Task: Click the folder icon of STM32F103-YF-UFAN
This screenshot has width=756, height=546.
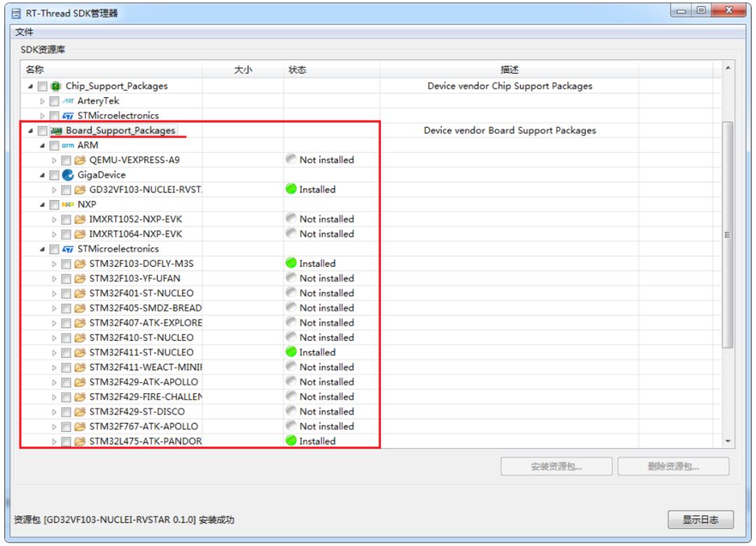Action: click(80, 279)
